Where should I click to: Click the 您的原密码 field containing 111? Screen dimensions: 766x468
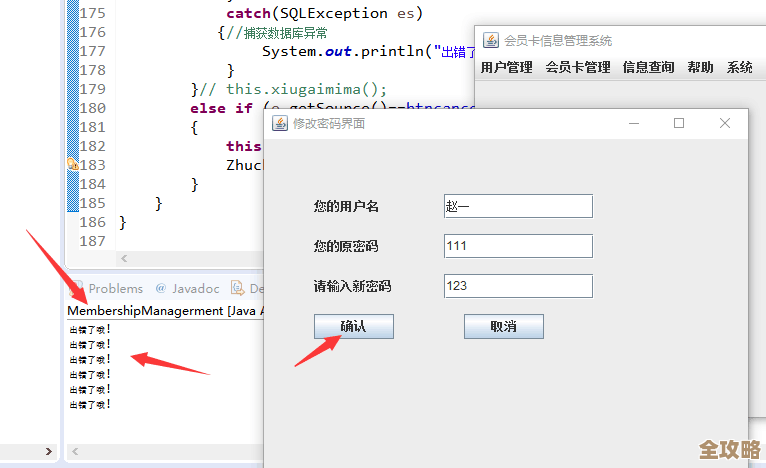click(x=518, y=246)
